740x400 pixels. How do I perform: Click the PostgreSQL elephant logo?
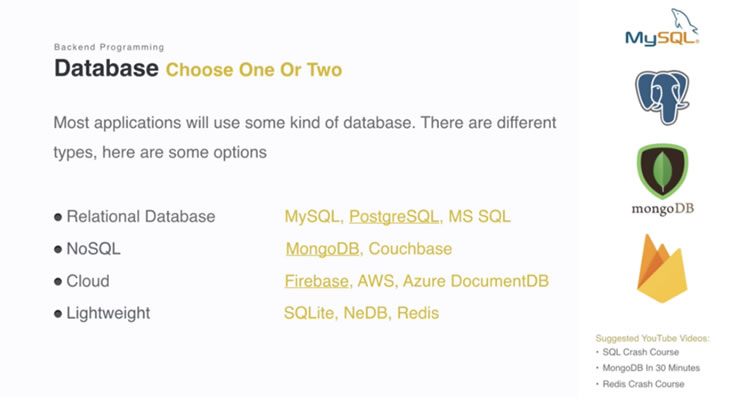point(662,97)
